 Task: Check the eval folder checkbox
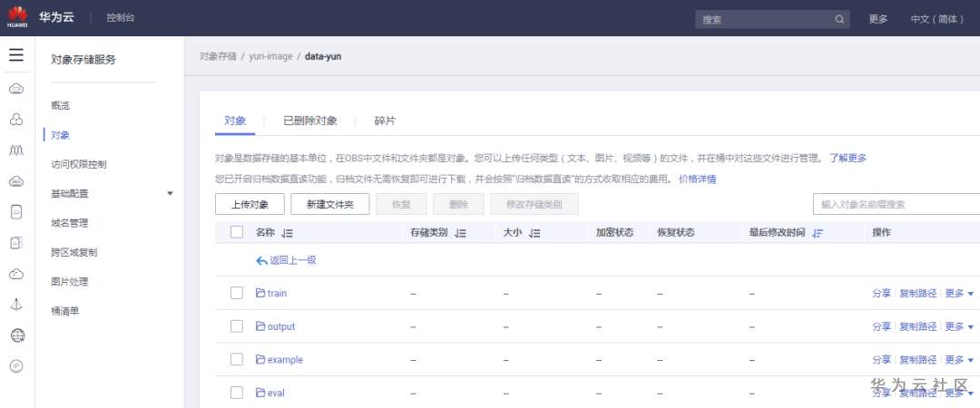pos(236,393)
